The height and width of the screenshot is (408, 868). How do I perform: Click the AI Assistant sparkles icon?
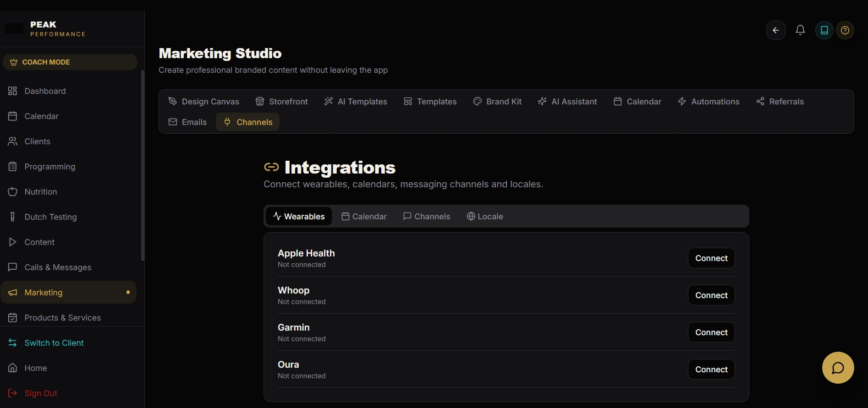click(542, 101)
